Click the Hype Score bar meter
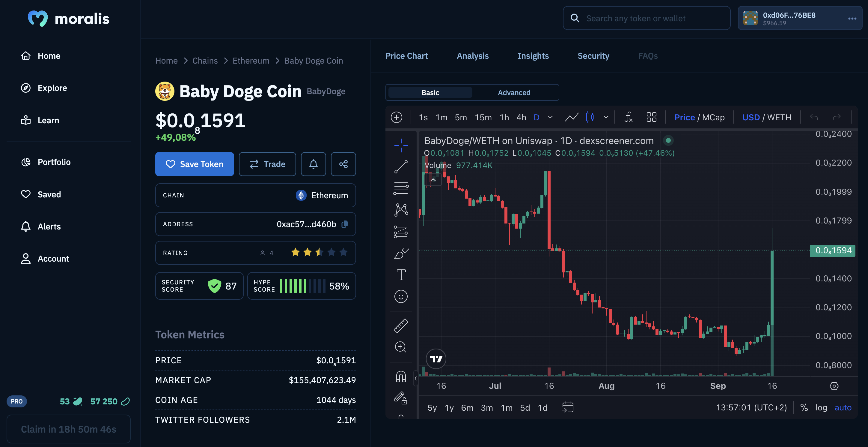The height and width of the screenshot is (447, 868). coord(302,286)
